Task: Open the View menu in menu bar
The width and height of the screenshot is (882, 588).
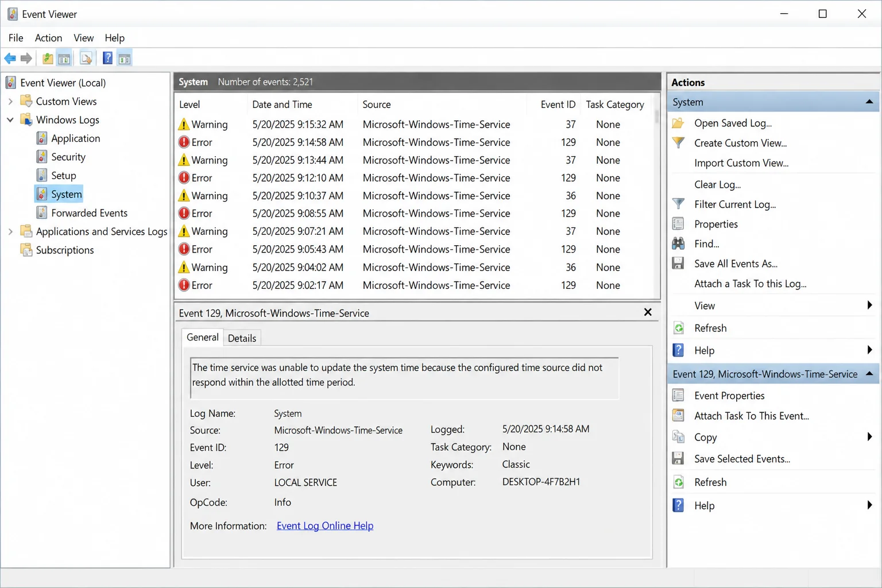Action: pos(83,38)
